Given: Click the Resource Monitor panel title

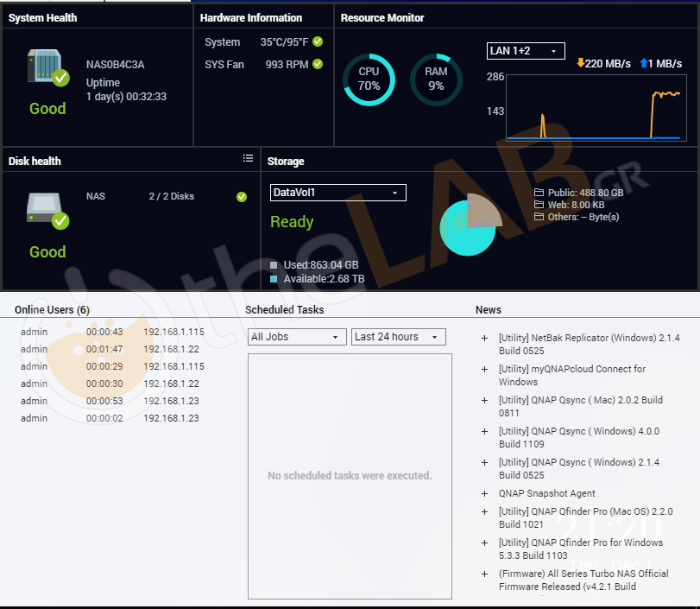Looking at the screenshot, I should click(382, 18).
